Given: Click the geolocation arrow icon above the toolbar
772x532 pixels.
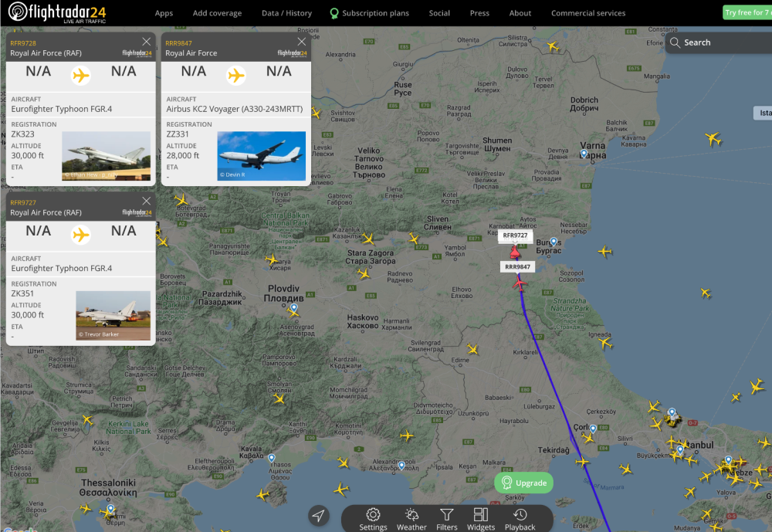Looking at the screenshot, I should pyautogui.click(x=318, y=515).
